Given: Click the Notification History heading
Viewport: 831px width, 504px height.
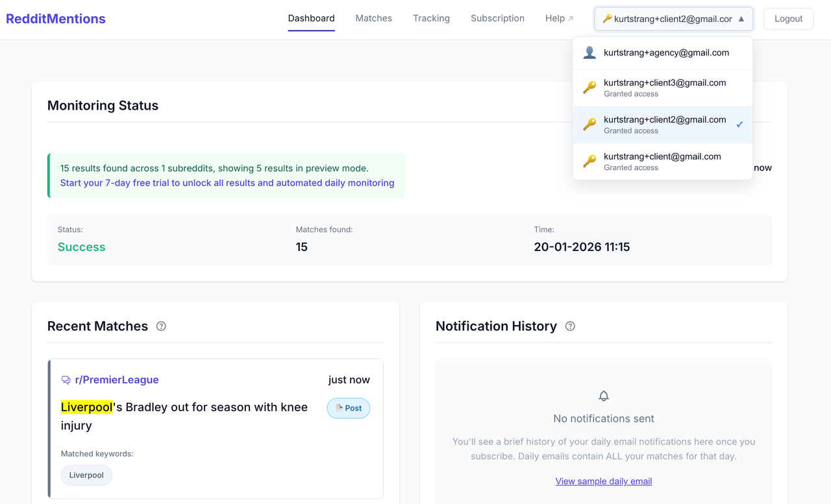Looking at the screenshot, I should [496, 326].
